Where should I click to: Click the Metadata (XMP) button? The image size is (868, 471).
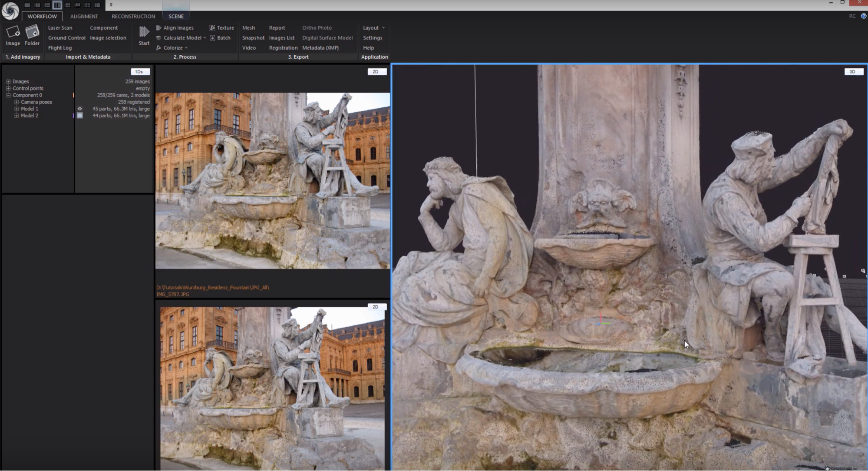[320, 48]
